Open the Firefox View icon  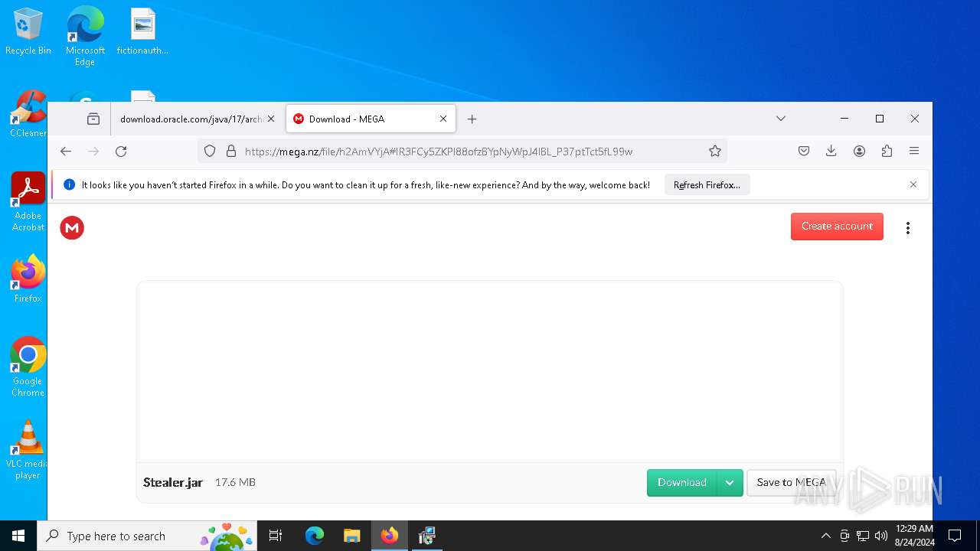click(x=93, y=119)
